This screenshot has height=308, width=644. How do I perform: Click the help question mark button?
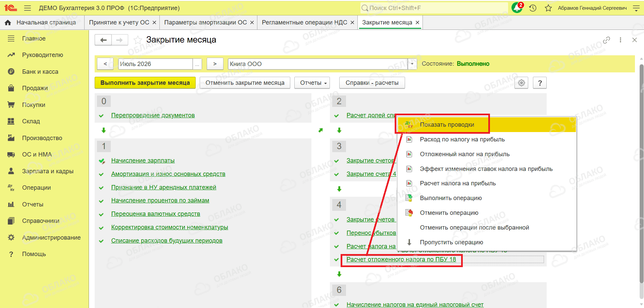(x=540, y=83)
